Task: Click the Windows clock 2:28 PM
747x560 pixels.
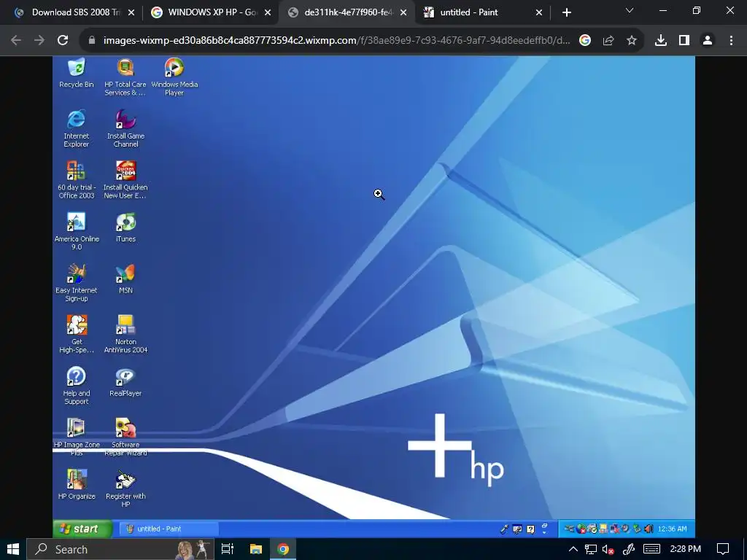Action: [x=685, y=549]
